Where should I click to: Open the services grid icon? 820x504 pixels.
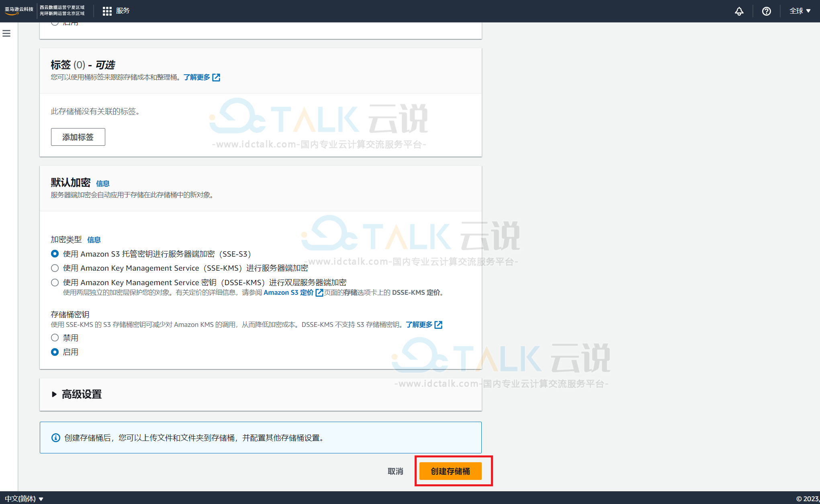(107, 11)
